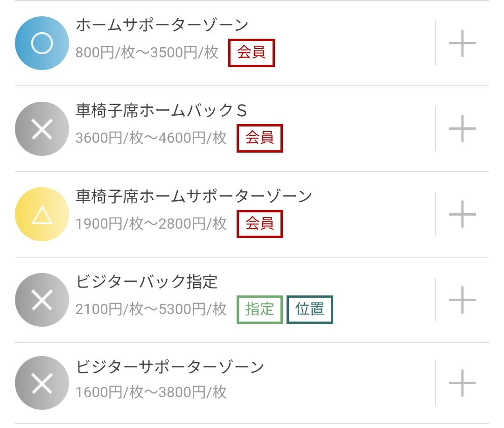Click the yellow triangle availability icon

(x=42, y=214)
